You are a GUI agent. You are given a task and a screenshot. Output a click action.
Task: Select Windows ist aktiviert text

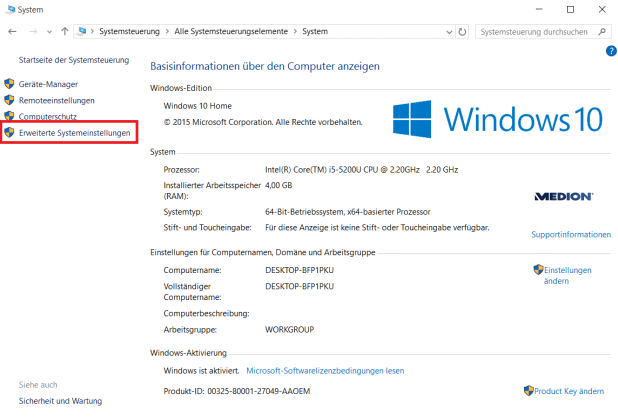coord(201,371)
